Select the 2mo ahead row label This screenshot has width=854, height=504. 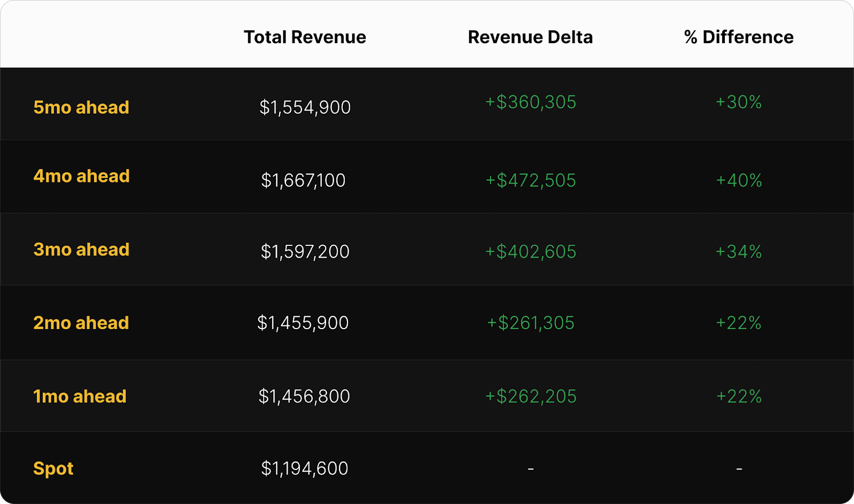tap(81, 323)
